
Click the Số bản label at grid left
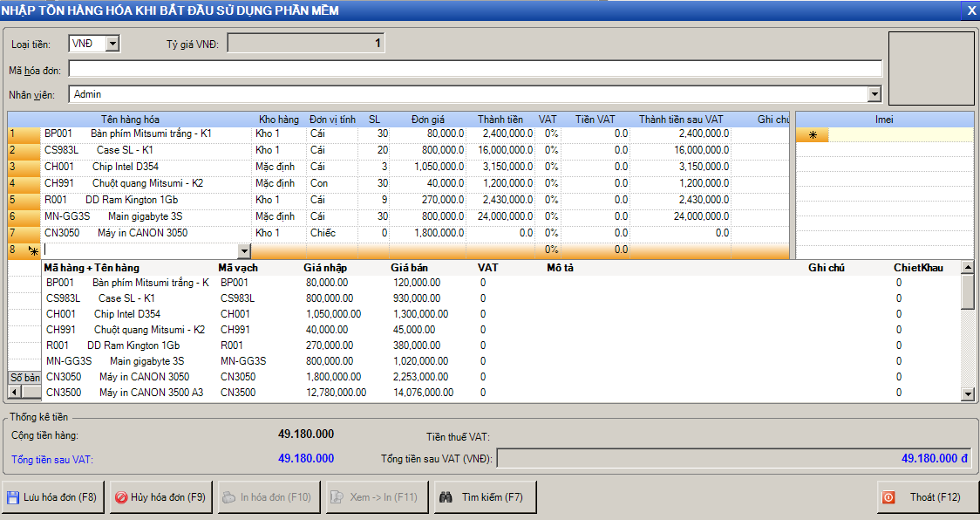[x=25, y=377]
